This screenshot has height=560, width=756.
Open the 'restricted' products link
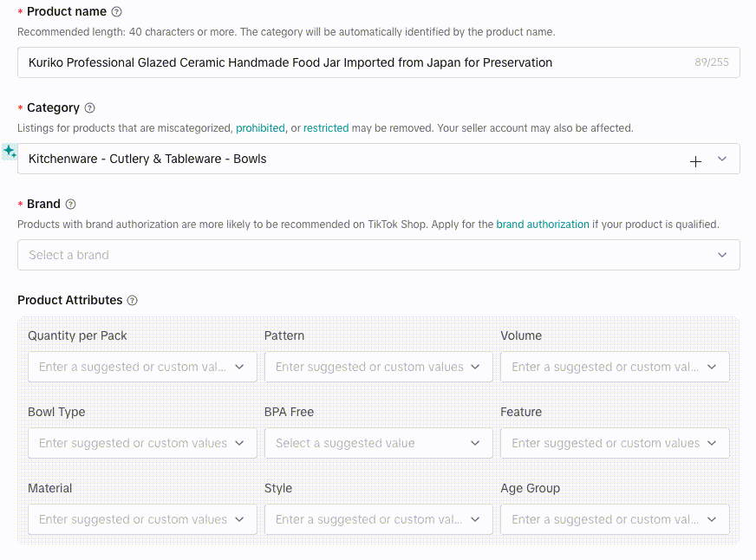[326, 128]
